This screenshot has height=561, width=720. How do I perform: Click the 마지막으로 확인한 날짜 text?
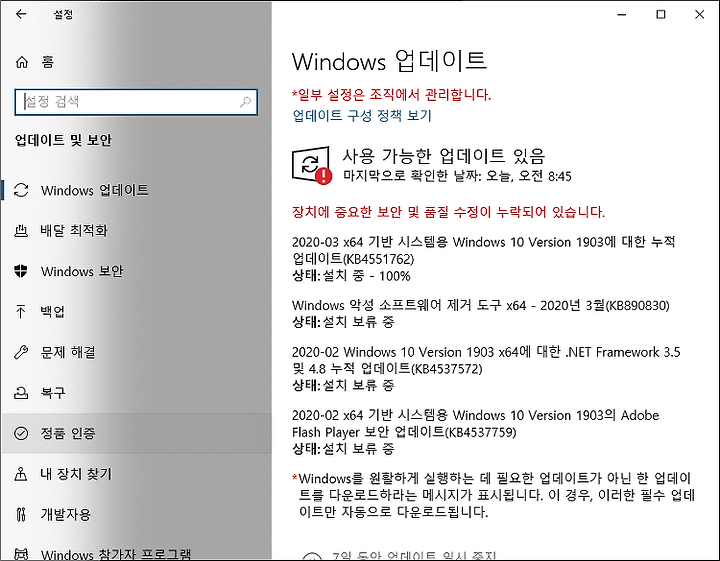(x=457, y=176)
